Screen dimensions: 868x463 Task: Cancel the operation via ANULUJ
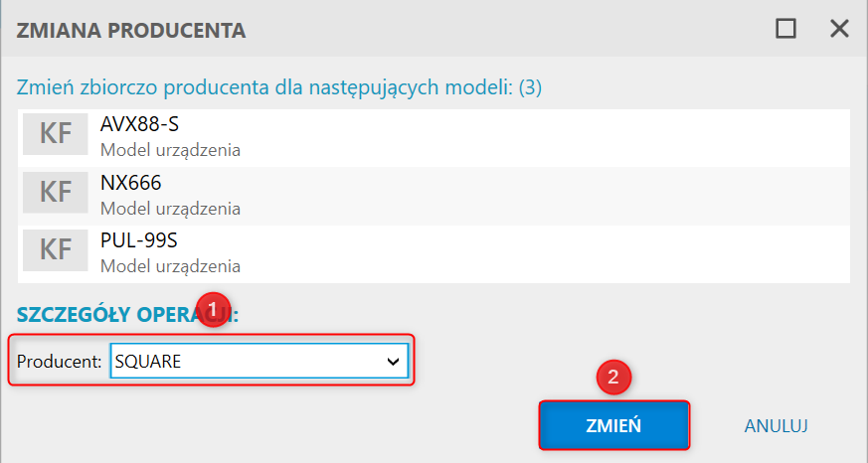776,425
